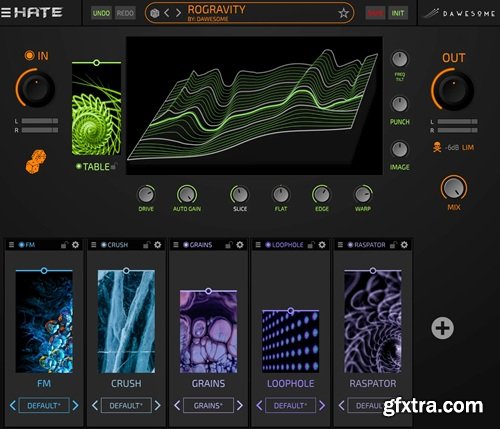Open FM module settings gear
The height and width of the screenshot is (429, 500).
pyautogui.click(x=76, y=245)
